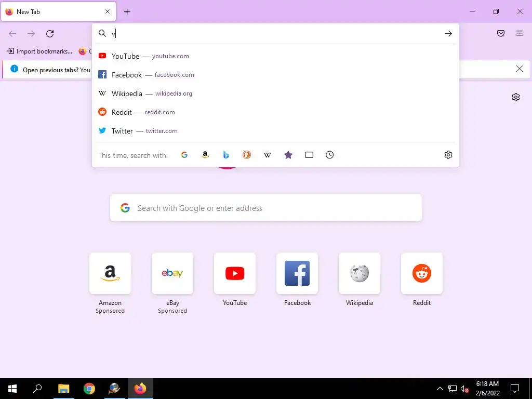Screen dimensions: 532x399
Task: Search this time with Amazon
Action: point(205,155)
